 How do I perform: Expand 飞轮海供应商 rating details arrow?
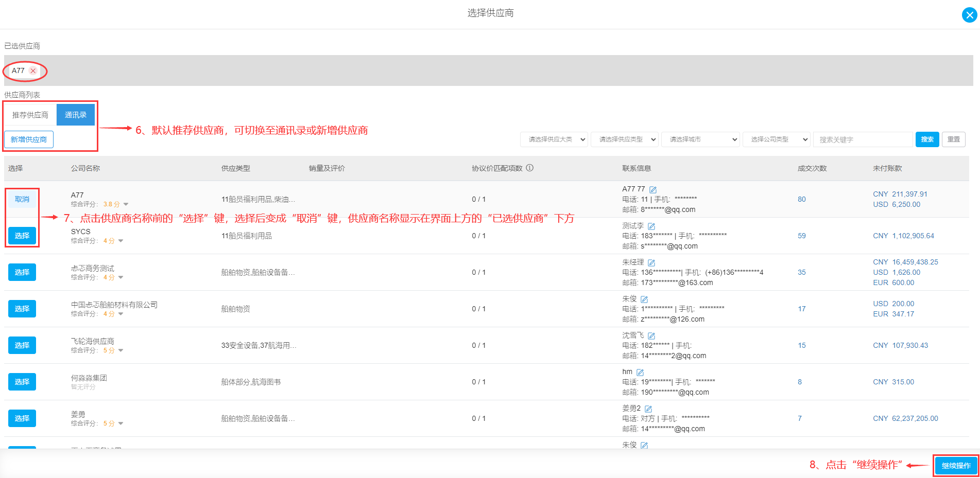(x=121, y=350)
